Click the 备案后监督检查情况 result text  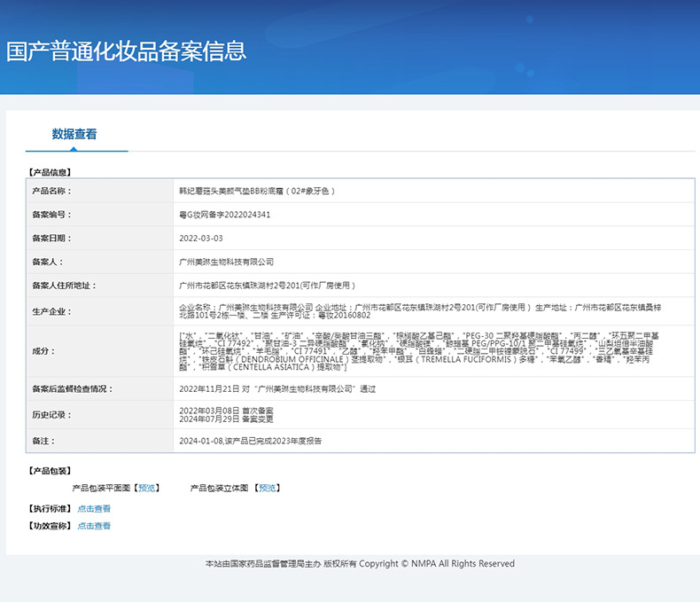pos(277,389)
